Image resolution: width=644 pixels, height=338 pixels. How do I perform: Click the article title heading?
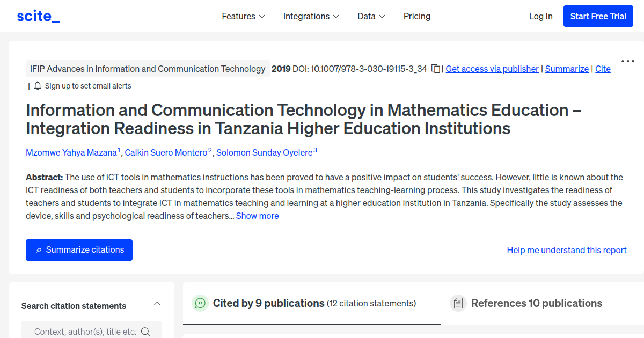click(x=304, y=119)
